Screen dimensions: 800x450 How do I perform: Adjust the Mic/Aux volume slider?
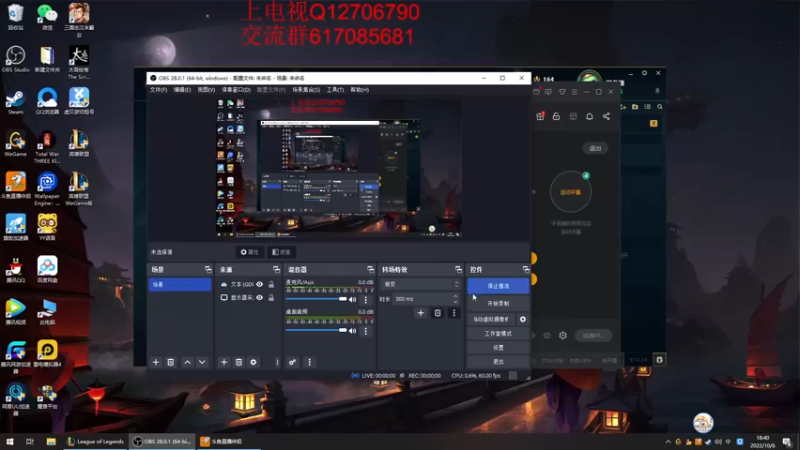(x=316, y=299)
